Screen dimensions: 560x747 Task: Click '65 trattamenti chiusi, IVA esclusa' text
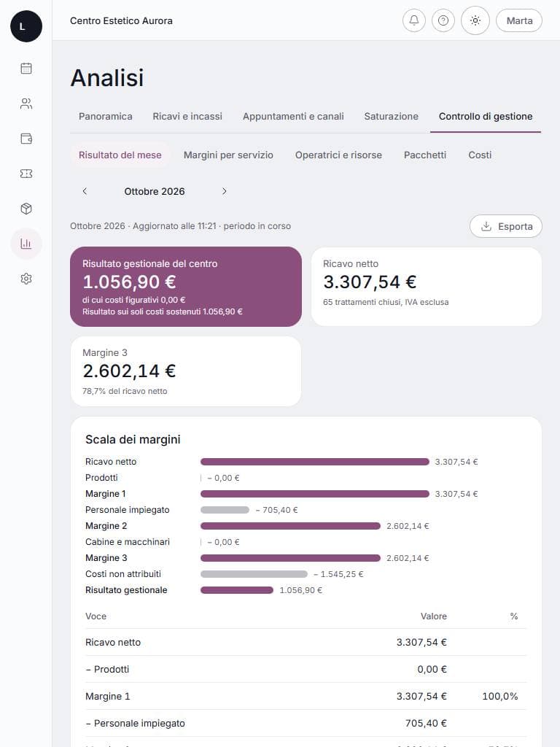point(386,302)
